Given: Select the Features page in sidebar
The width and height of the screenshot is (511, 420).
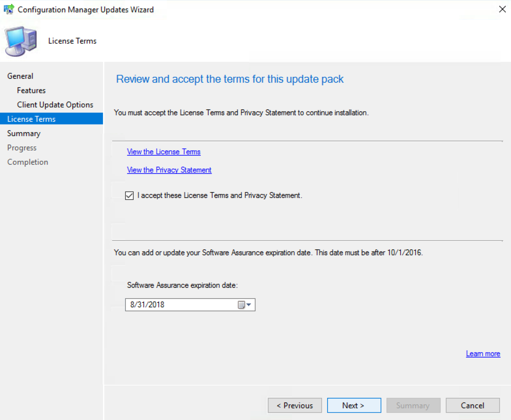Looking at the screenshot, I should [x=31, y=90].
